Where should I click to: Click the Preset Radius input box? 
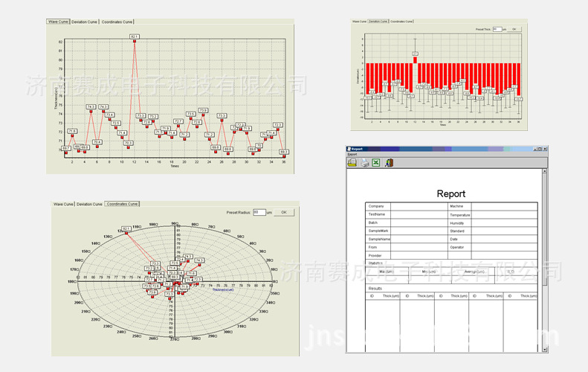[259, 212]
